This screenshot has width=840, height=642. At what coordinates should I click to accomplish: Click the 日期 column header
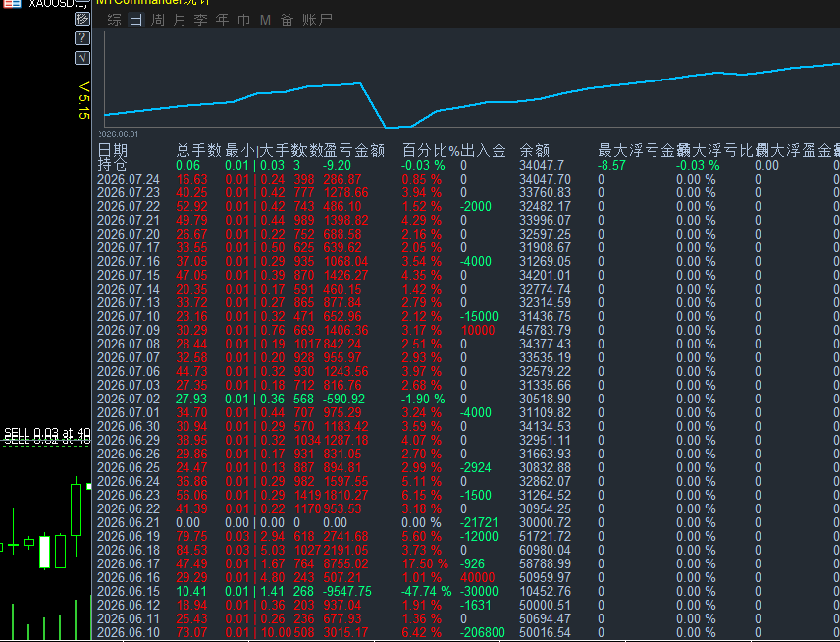113,150
